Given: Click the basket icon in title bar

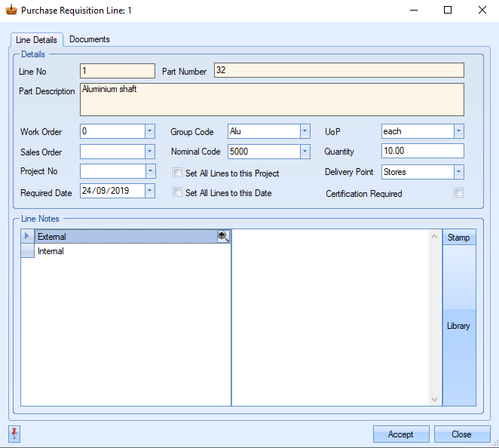Looking at the screenshot, I should point(11,11).
